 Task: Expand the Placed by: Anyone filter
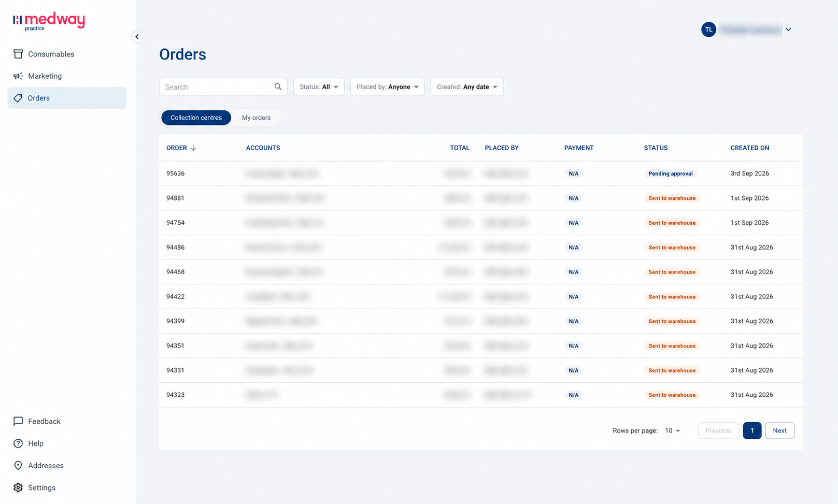(x=387, y=87)
